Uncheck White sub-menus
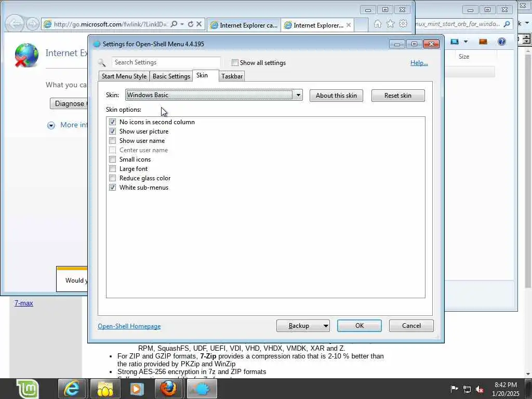 point(112,187)
